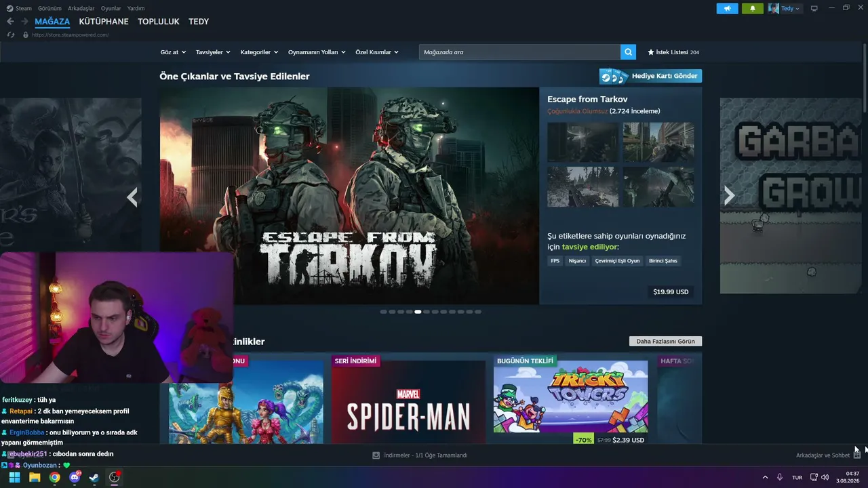Viewport: 868px width, 488px height.
Task: Expand the Özel Kısımlar dropdown
Action: click(377, 52)
